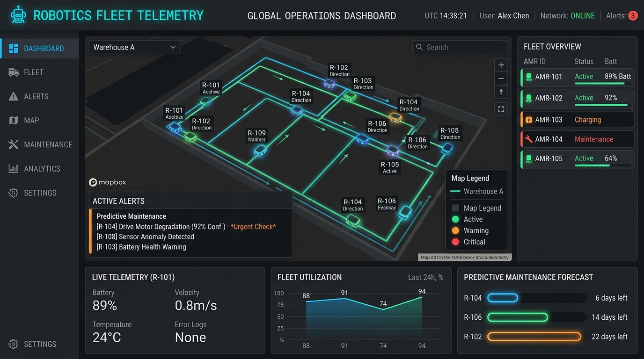Screen dimensions: 644x359
Task: Open the R-108 Sensor Anomaly alert
Action: [145, 237]
